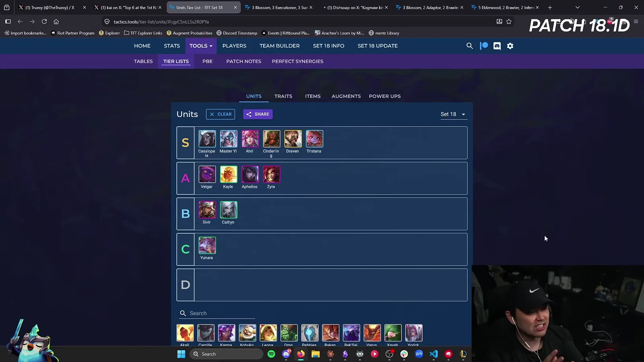This screenshot has height=362, width=644.
Task: Click the Aphelios unit icon
Action: pyautogui.click(x=250, y=174)
